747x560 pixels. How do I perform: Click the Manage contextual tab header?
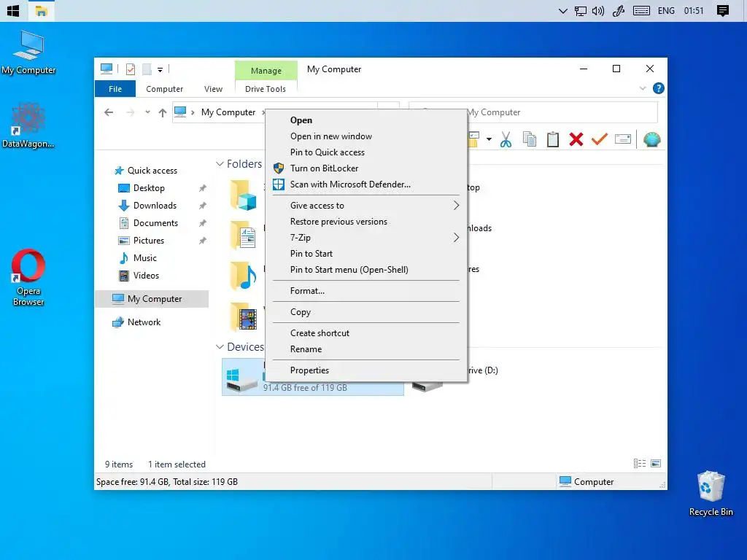click(266, 71)
